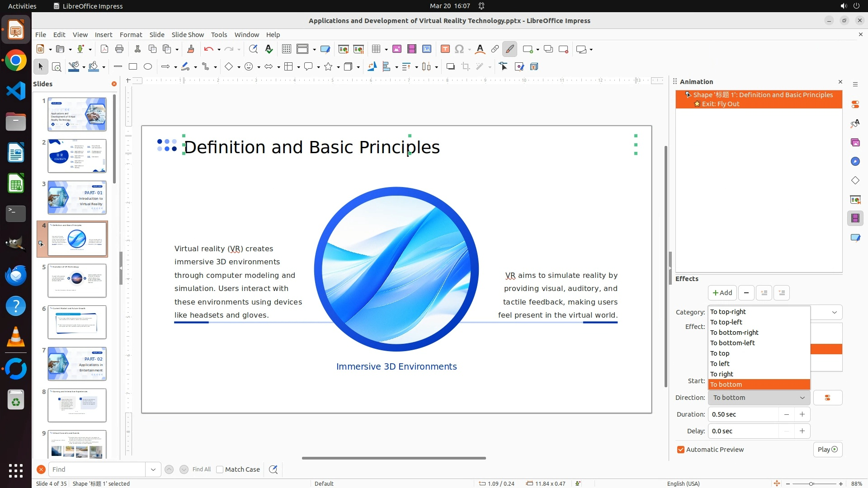Select slide 5 thumbnail in Slides panel
The width and height of the screenshot is (868, 488).
(77, 281)
